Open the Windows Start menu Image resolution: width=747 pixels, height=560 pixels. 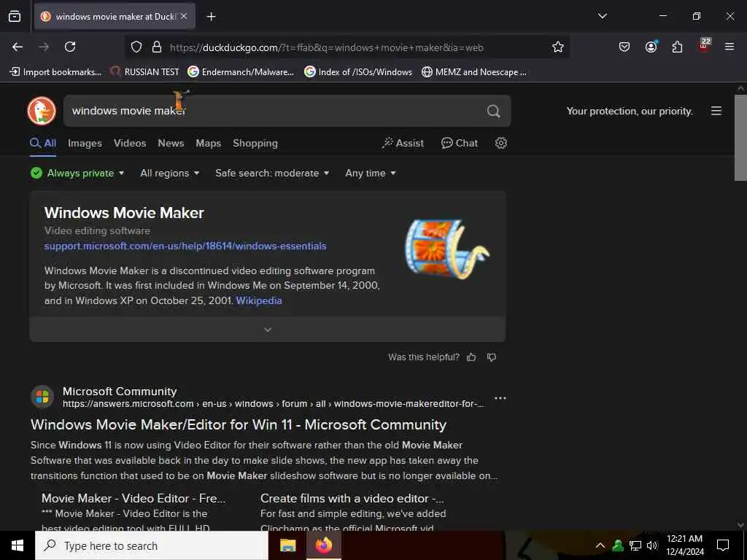[x=18, y=545]
